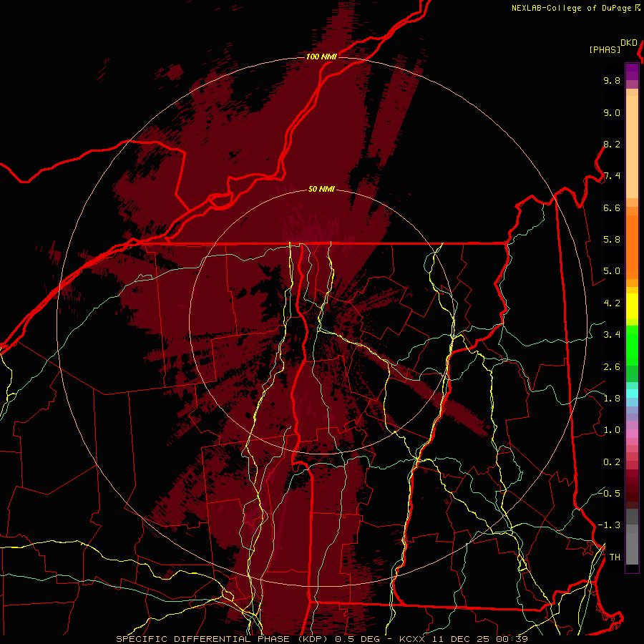The image size is (644, 644).
Task: Click the DKD legend title
Action: pos(629,43)
